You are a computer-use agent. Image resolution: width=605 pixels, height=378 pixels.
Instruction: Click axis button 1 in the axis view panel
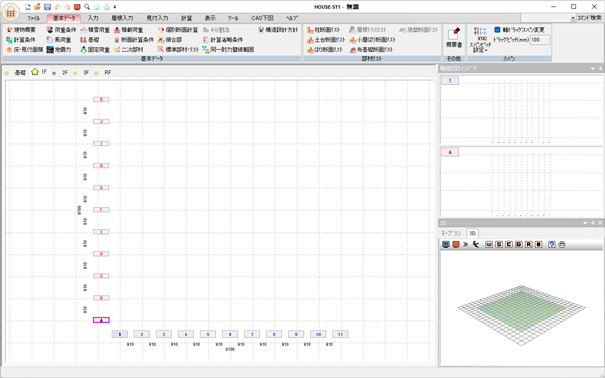coord(450,81)
